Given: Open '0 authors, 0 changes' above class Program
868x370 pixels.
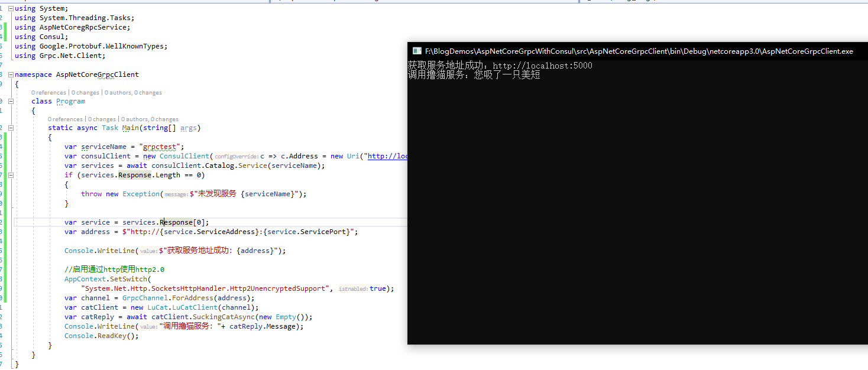Looking at the screenshot, I should 133,93.
